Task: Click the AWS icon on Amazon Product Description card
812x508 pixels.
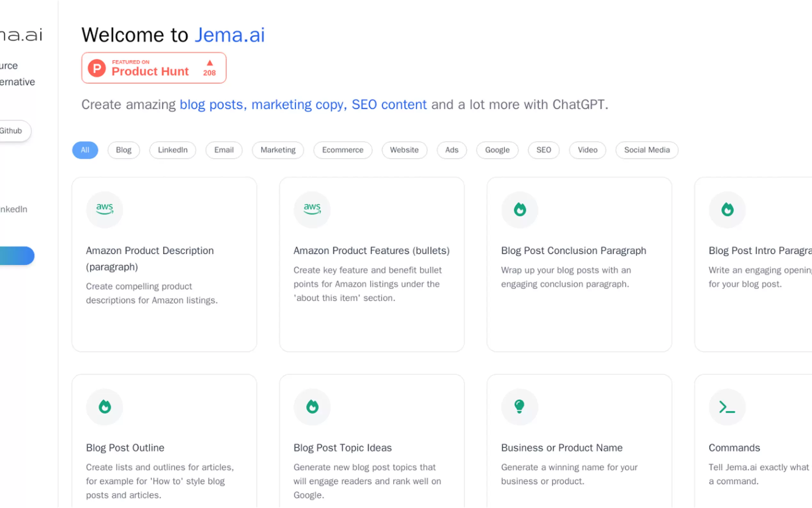Action: point(105,209)
